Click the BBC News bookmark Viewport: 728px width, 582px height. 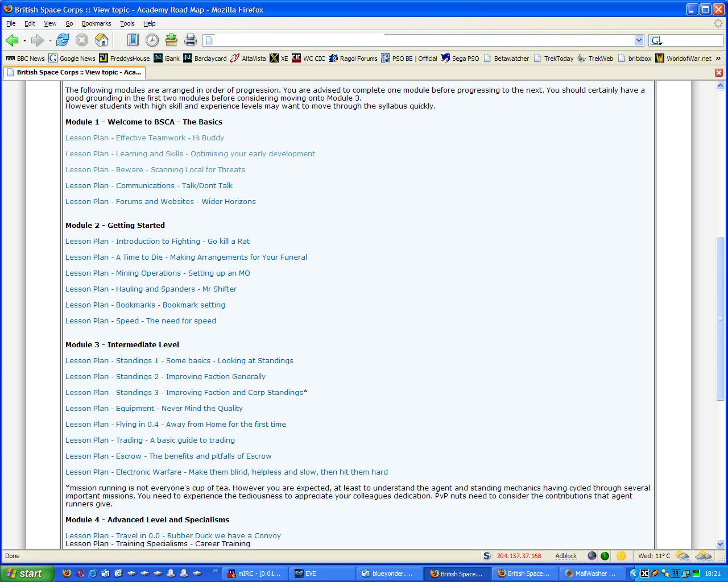click(x=26, y=58)
